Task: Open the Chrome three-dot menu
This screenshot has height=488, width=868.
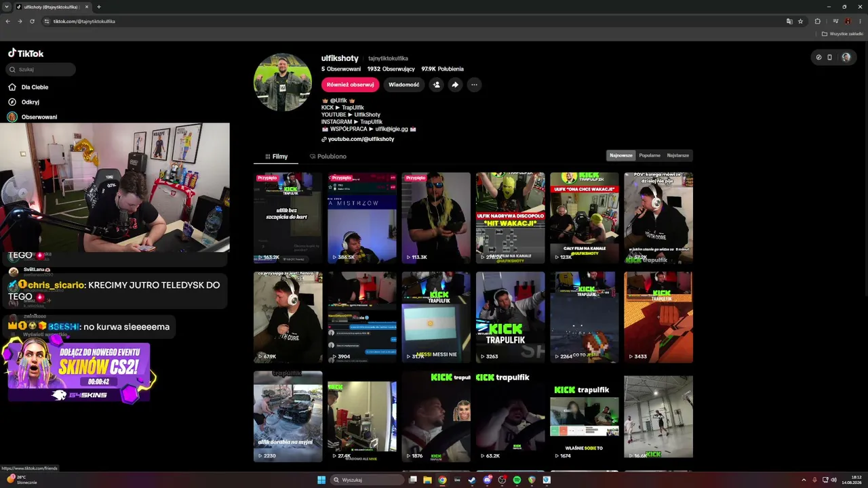Action: coord(860,21)
